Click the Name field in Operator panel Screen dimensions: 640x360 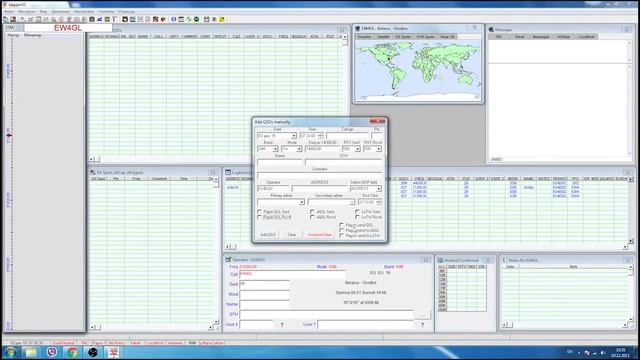(264, 304)
